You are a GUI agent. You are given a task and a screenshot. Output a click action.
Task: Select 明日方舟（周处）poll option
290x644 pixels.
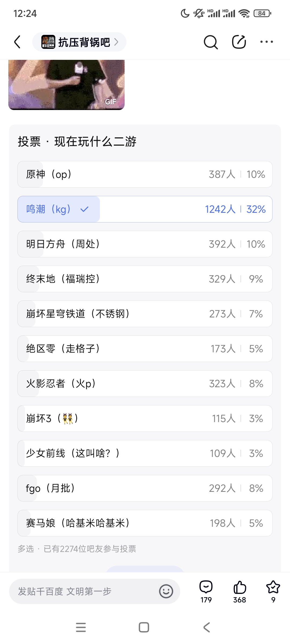pyautogui.click(x=145, y=244)
